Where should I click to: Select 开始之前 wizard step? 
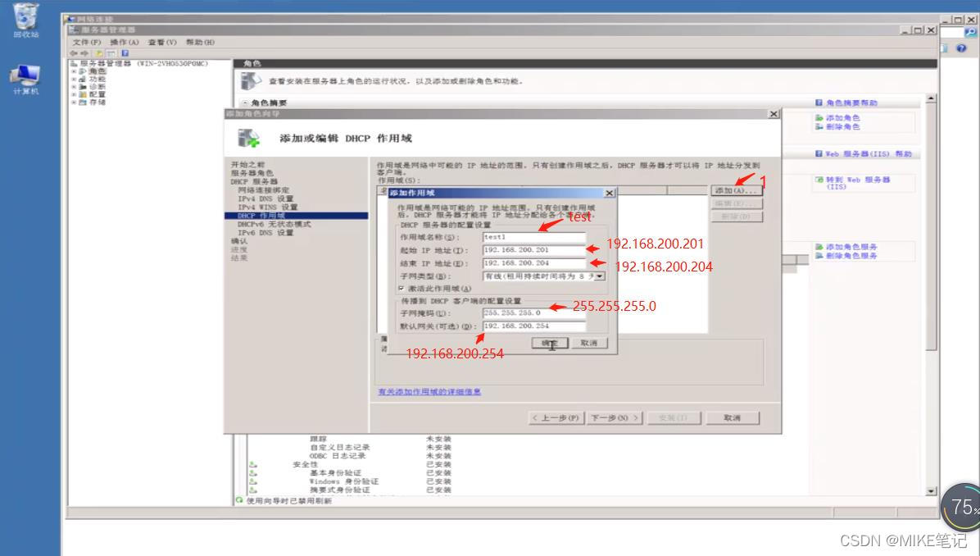click(x=247, y=165)
